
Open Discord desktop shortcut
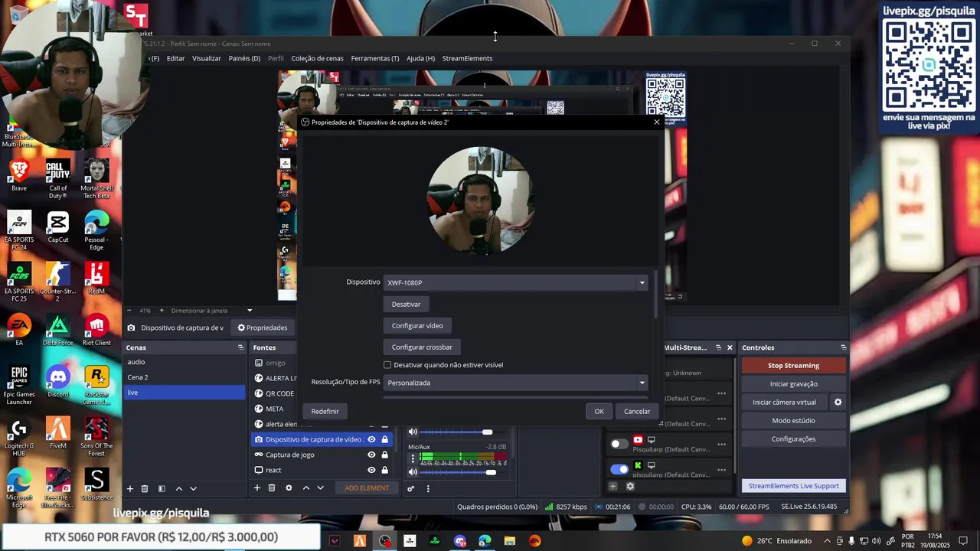click(x=58, y=381)
